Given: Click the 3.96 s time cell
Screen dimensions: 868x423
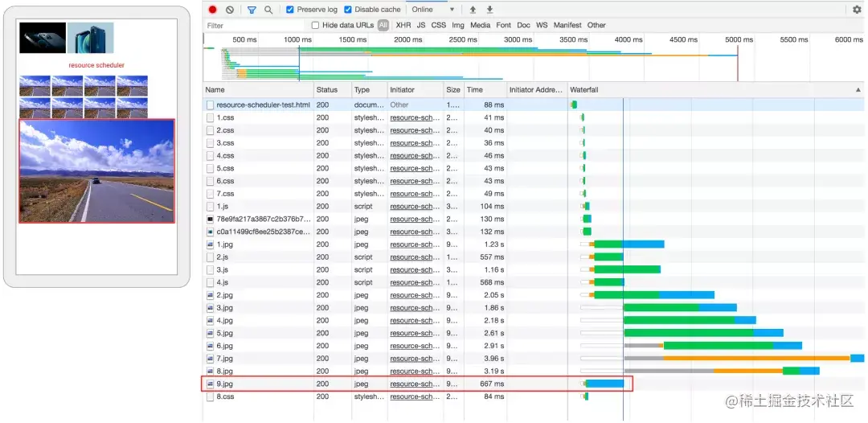Looking at the screenshot, I should pos(493,359).
